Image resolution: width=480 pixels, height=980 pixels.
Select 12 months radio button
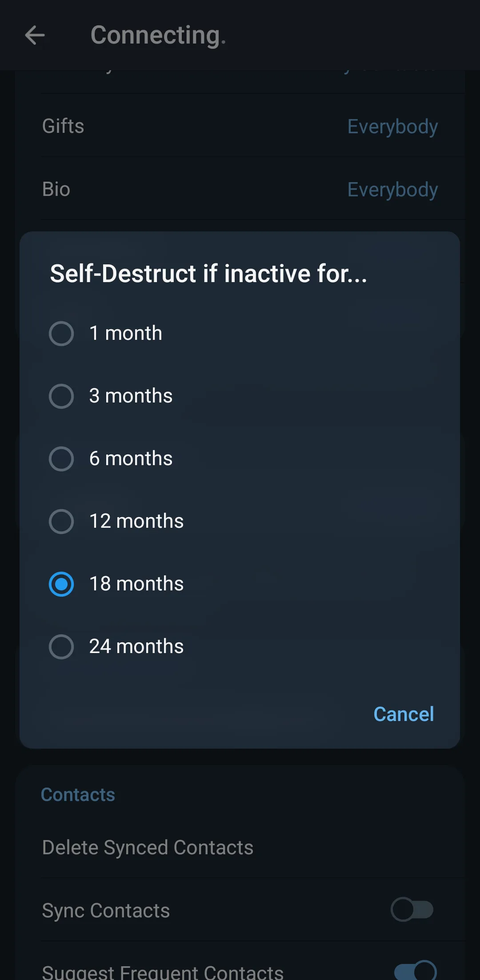[61, 522]
